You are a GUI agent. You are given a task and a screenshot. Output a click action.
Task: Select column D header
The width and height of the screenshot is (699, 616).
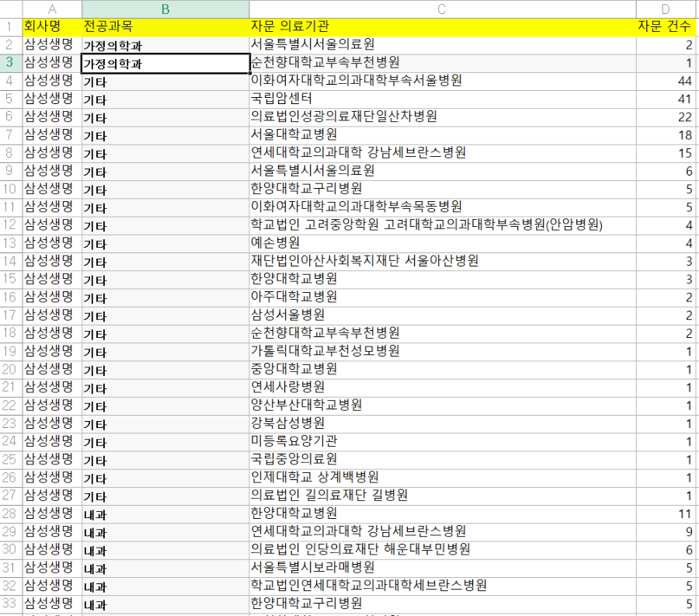pyautogui.click(x=666, y=9)
